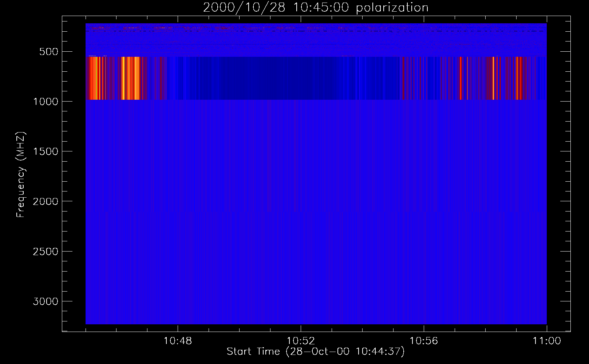The width and height of the screenshot is (589, 364).
Task: Click the 2500 frequency tick label
Action: [46, 252]
